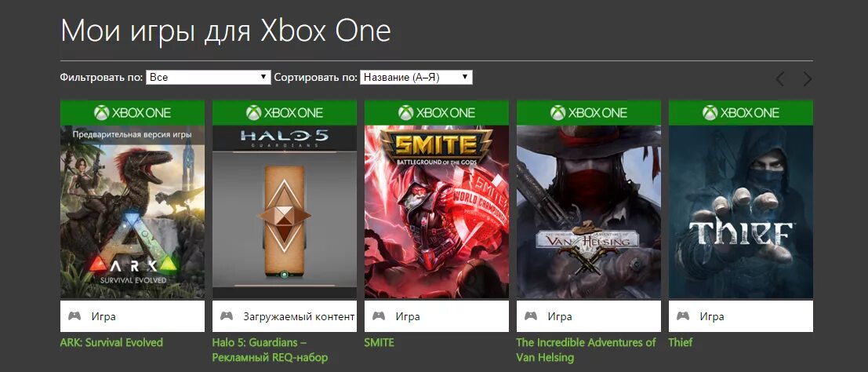Click the previous page arrow
The image size is (868, 372).
point(779,78)
